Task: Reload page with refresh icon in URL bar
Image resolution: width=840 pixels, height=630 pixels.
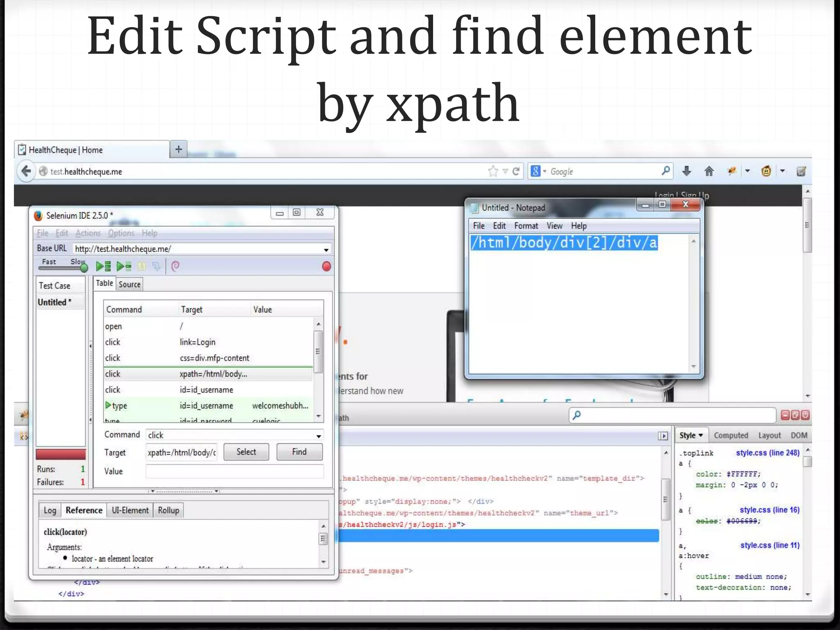Action: point(516,171)
